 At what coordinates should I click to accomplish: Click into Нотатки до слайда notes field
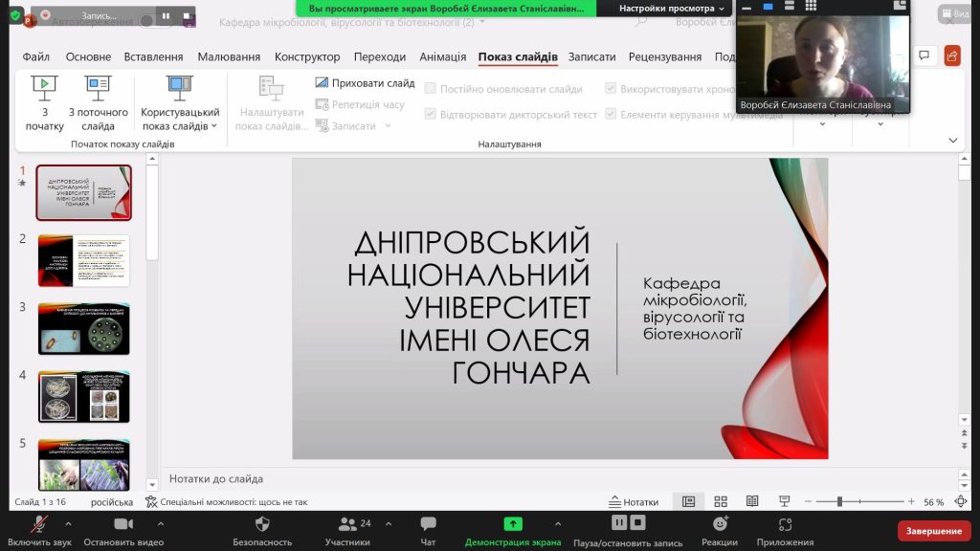click(559, 479)
